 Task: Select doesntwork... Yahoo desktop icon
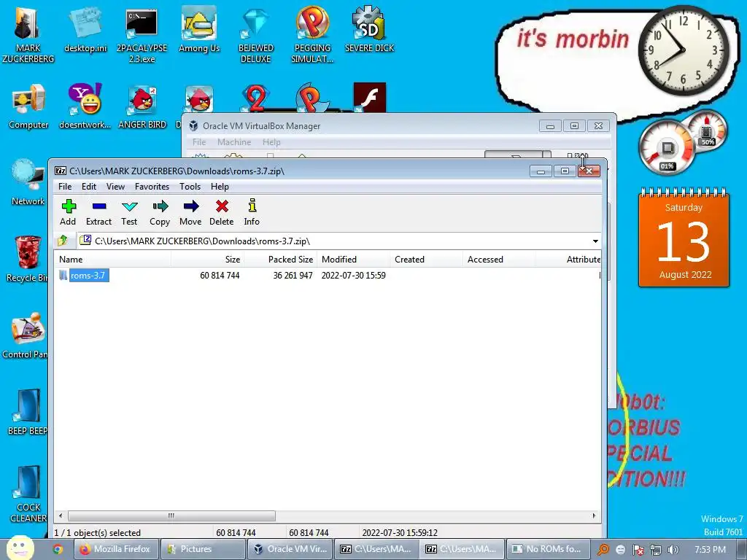85,106
